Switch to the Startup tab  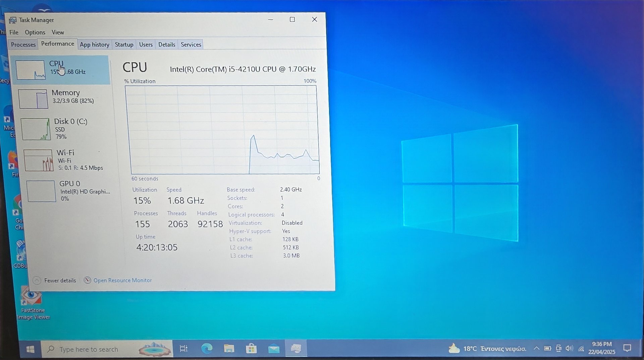click(124, 44)
